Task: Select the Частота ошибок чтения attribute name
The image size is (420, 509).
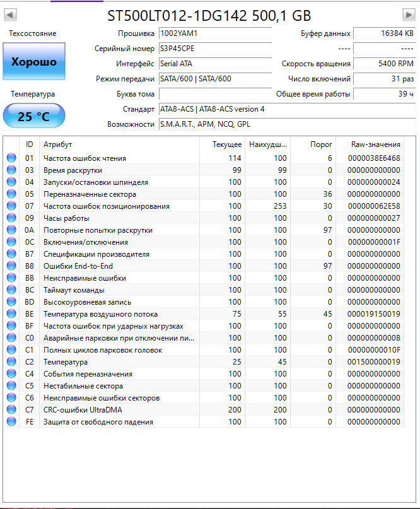Action: coord(85,158)
